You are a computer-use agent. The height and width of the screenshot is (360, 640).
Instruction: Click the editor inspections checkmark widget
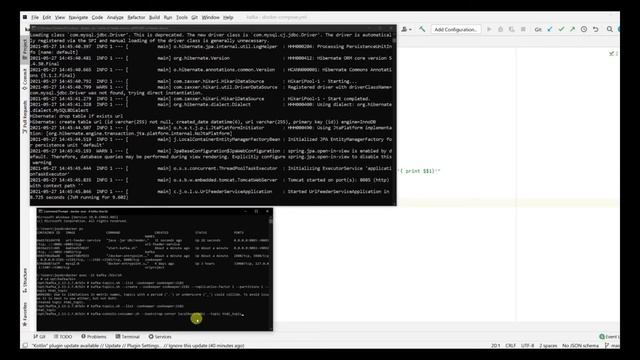tap(611, 53)
